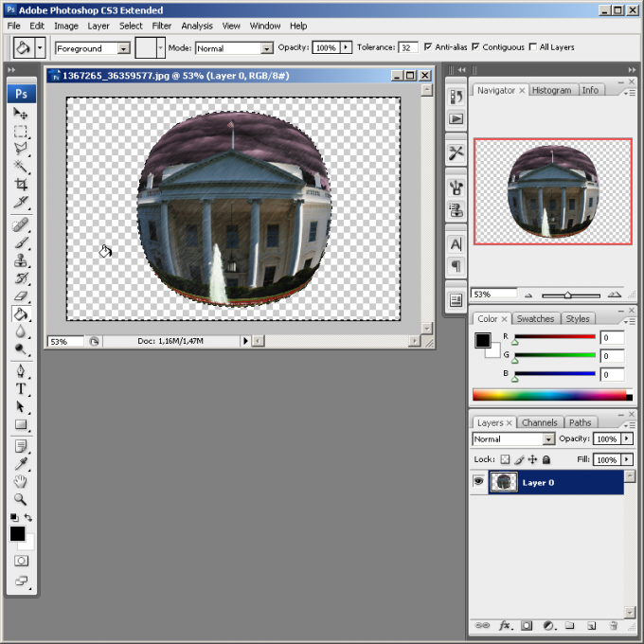Select the Healing Brush tool

[20, 225]
